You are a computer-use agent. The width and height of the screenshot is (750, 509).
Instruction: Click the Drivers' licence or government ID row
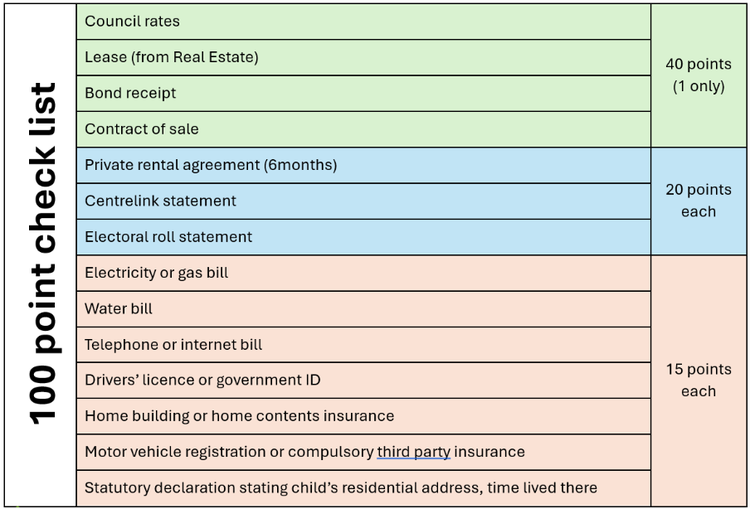coord(202,380)
